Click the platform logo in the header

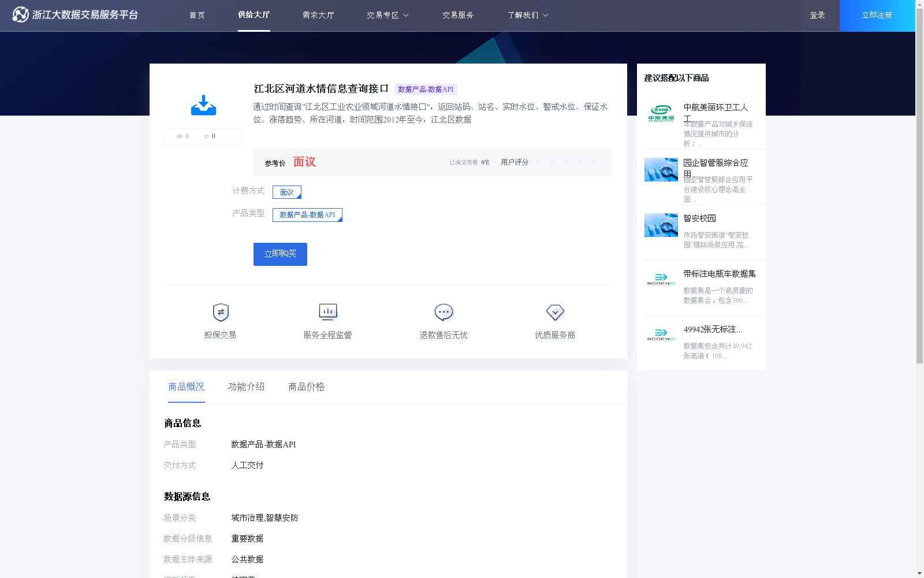[75, 14]
